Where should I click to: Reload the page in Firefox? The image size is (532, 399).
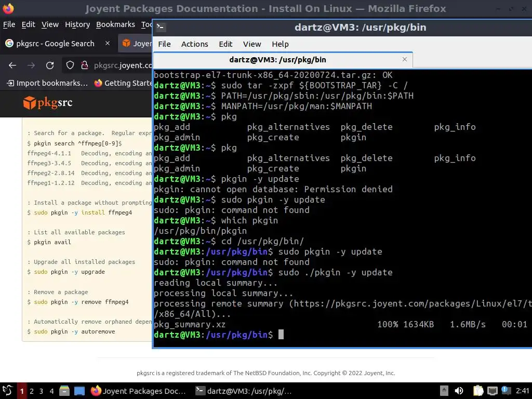pos(50,65)
